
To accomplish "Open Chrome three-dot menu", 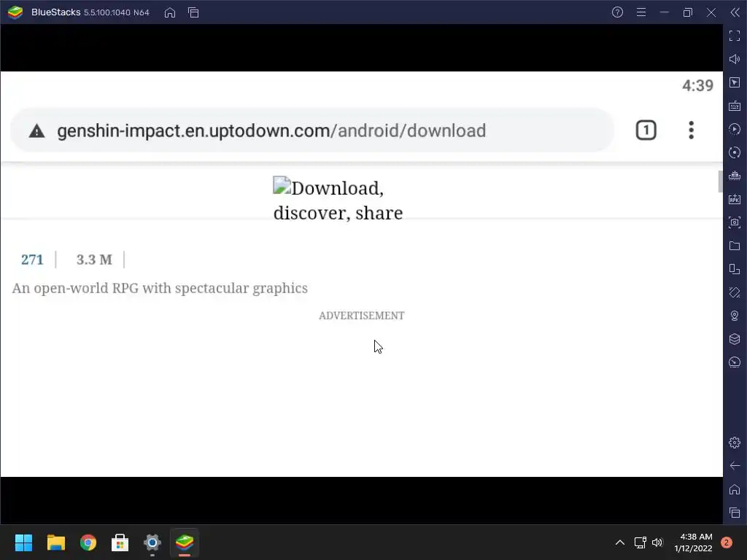I will pos(692,131).
